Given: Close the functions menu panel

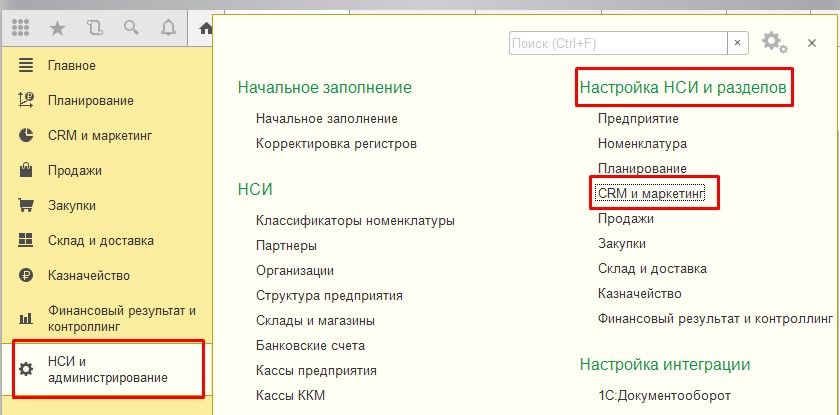Looking at the screenshot, I should tap(812, 43).
